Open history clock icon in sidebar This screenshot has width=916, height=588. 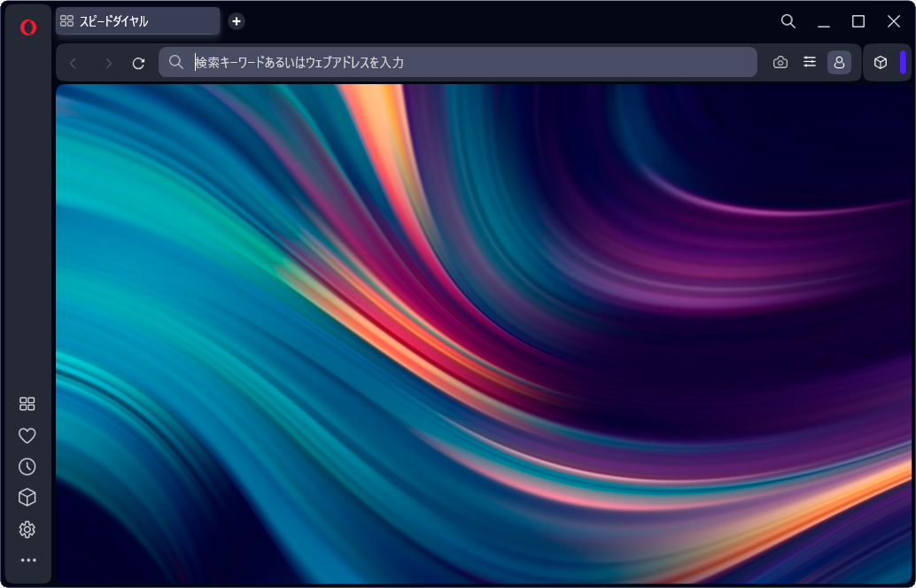click(27, 467)
